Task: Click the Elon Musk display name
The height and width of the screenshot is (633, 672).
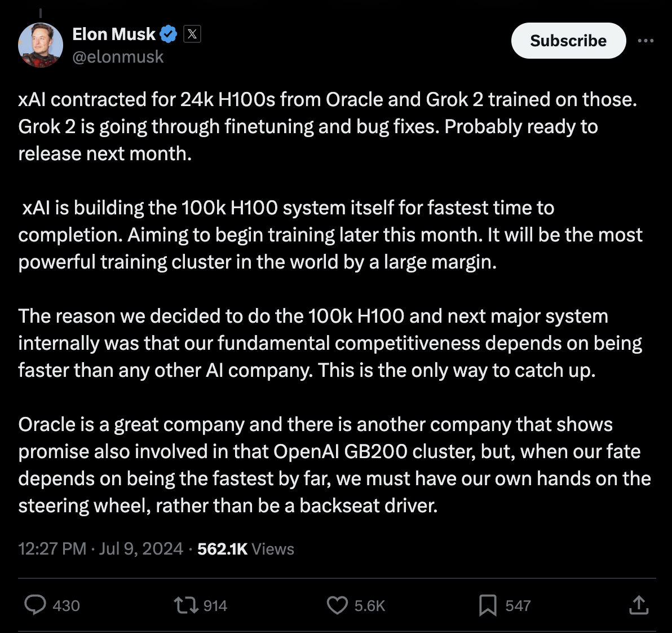Action: 113,34
